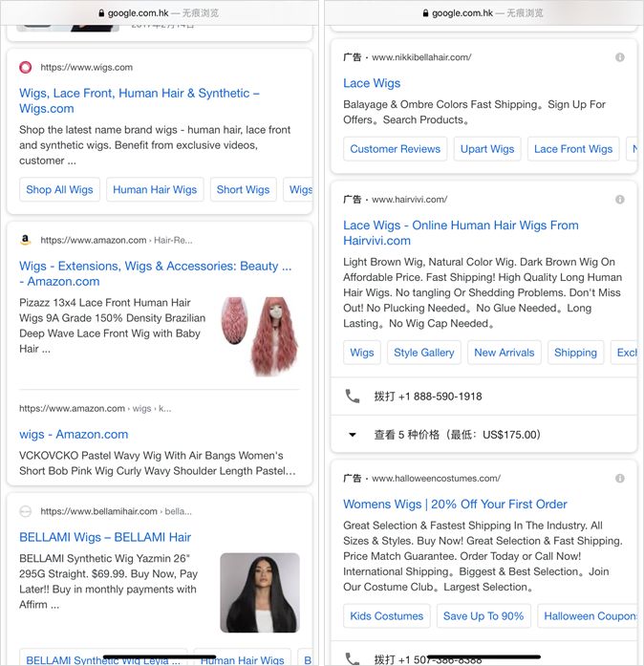Open BELLAMI Wigs result title
The height and width of the screenshot is (666, 644).
(x=105, y=537)
